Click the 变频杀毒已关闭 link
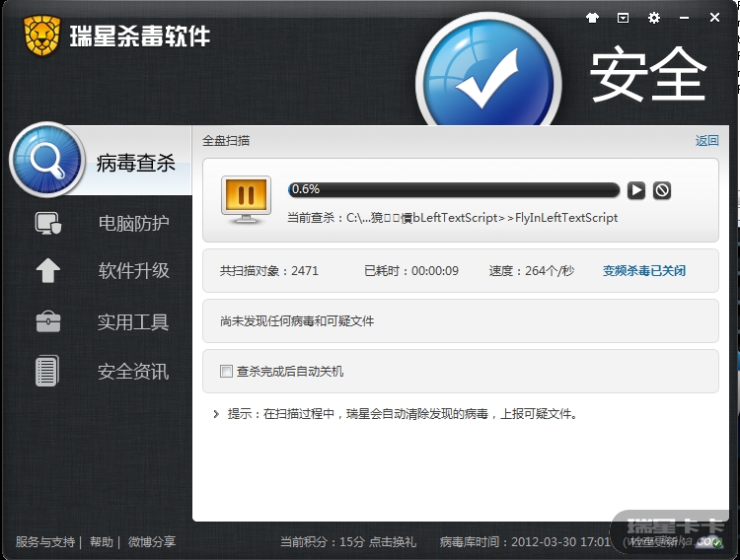 coord(644,271)
